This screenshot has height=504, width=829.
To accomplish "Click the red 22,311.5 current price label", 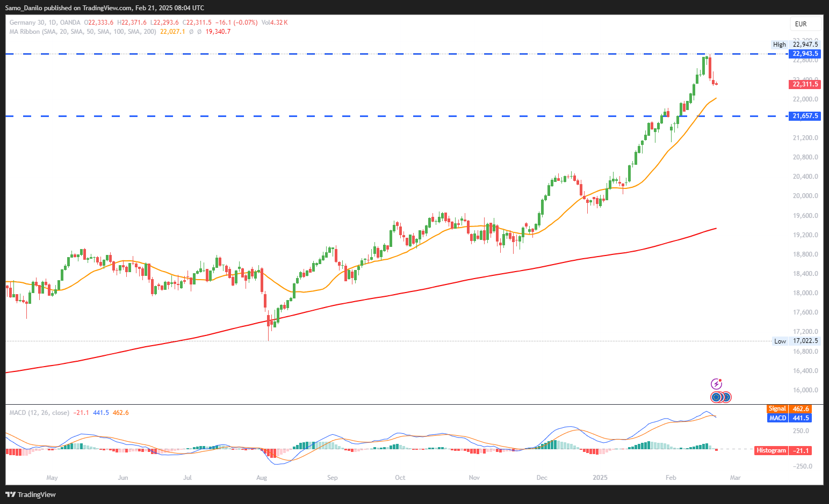I will point(805,84).
